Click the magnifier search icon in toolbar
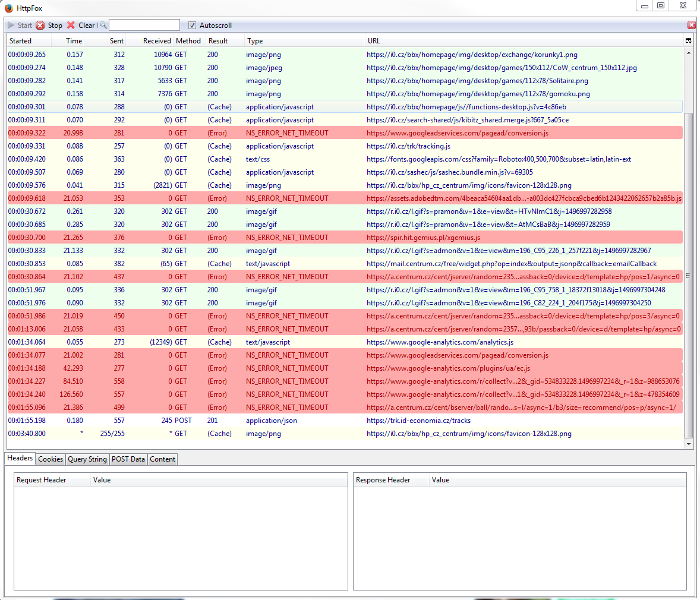 tap(103, 26)
